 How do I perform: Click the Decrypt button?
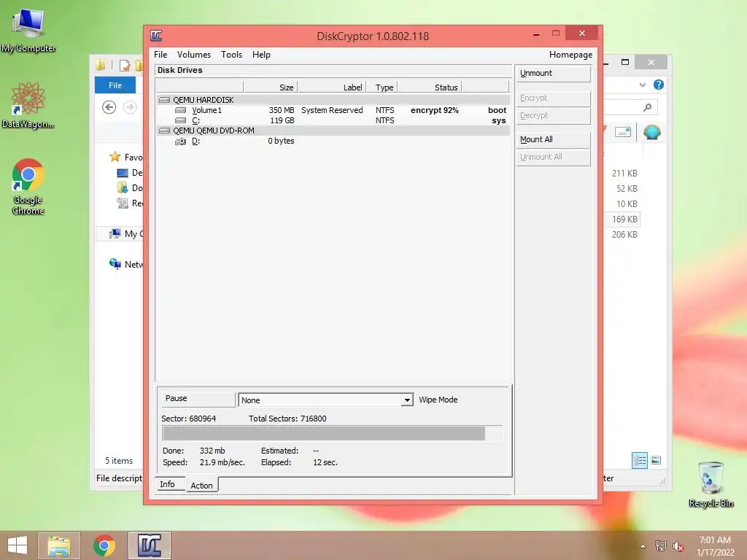coord(553,116)
